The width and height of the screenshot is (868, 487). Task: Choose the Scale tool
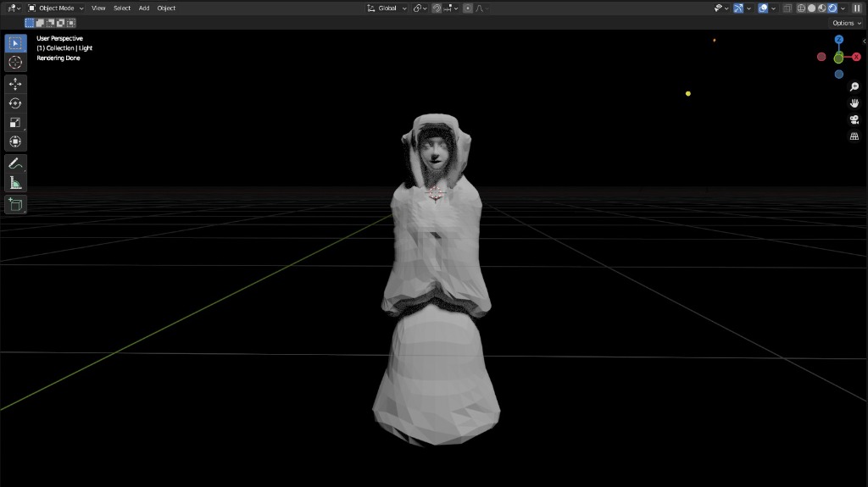(x=15, y=123)
